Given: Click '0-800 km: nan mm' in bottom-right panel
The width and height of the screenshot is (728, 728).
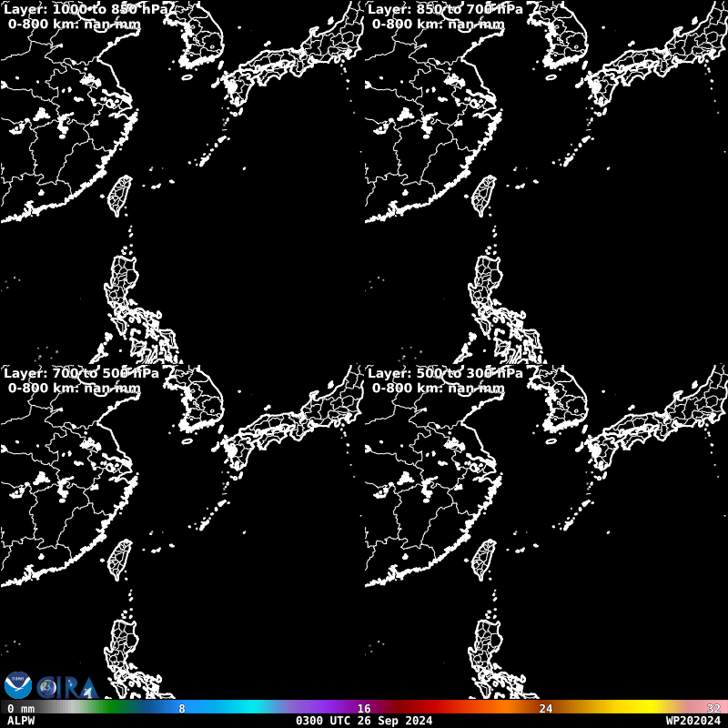Looking at the screenshot, I should pos(439,388).
